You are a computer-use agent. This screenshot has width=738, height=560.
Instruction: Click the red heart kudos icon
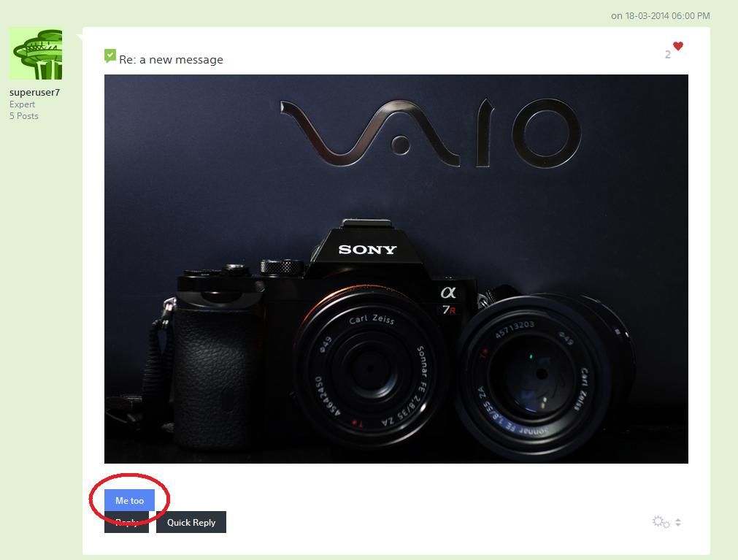pos(677,46)
